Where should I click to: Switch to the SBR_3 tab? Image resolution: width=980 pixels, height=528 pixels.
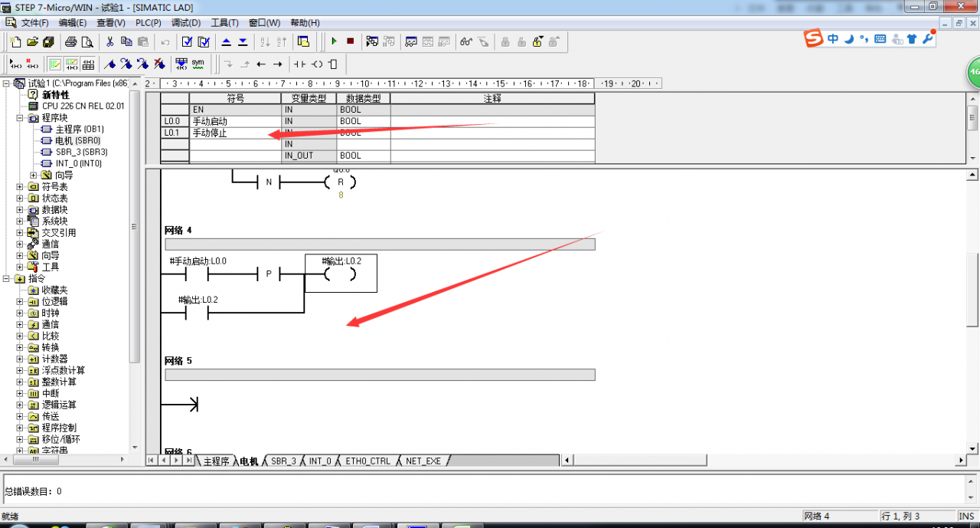[x=283, y=461]
